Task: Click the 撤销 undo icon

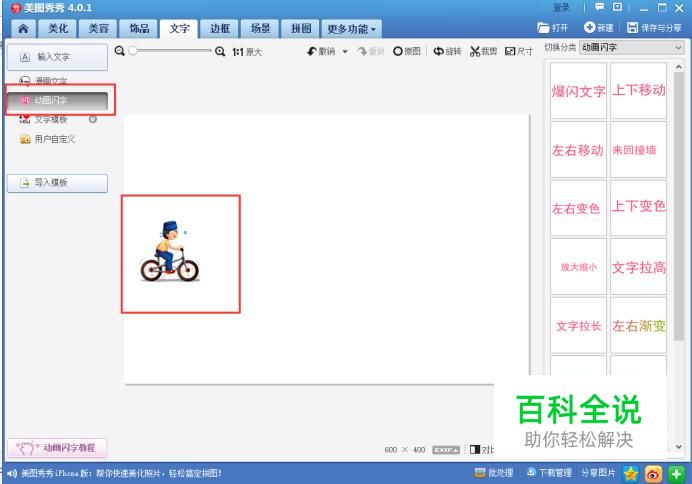Action: pos(321,52)
